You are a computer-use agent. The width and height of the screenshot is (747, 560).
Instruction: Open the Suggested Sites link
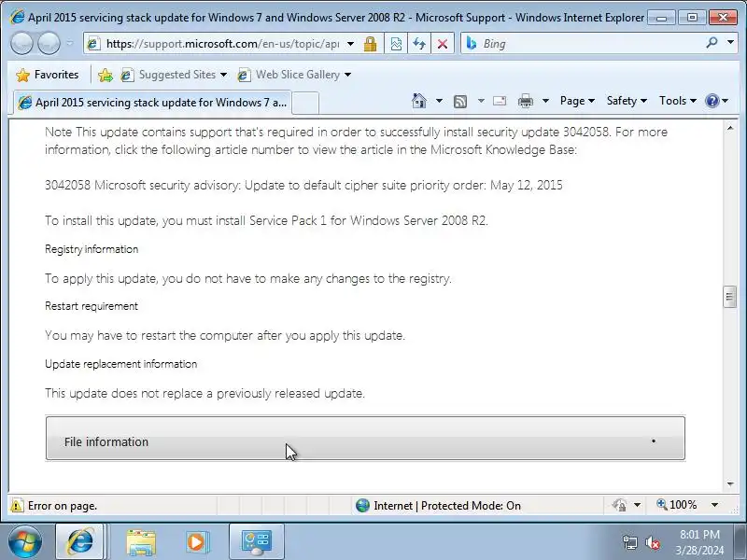[x=174, y=75]
